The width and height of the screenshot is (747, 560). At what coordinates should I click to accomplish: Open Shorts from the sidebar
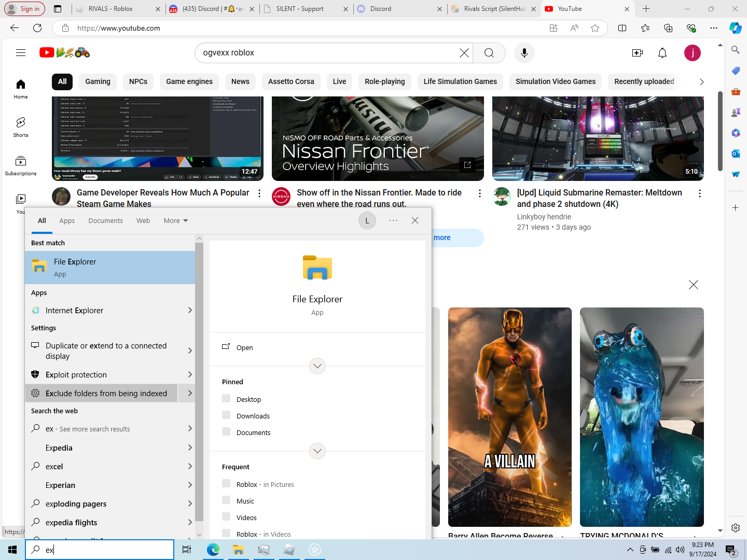(21, 127)
